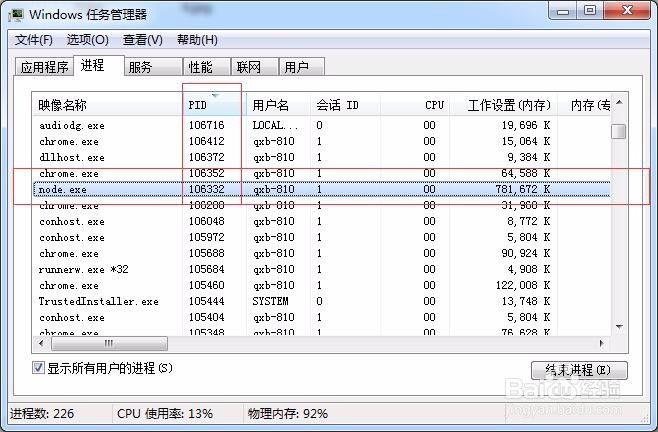The width and height of the screenshot is (658, 432).
Task: Select chrome.exe with PID 106352
Action: 321,173
